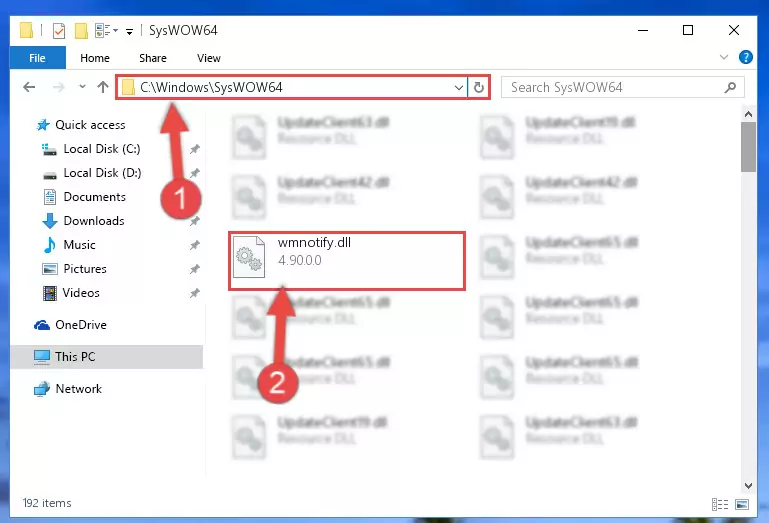Select OneDrive in navigation pane
769x523 pixels.
[x=81, y=325]
